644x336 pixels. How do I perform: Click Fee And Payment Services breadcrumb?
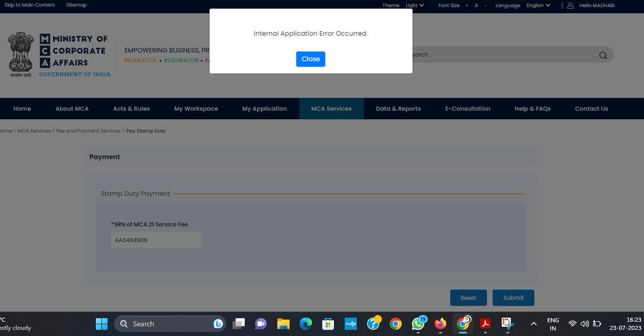point(89,131)
